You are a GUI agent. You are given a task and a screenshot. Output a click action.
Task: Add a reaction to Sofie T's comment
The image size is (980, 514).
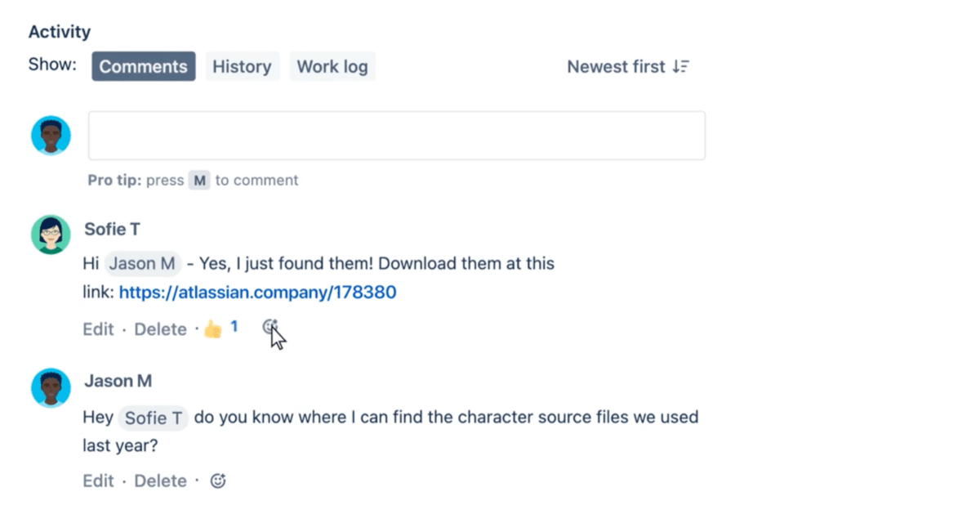270,327
